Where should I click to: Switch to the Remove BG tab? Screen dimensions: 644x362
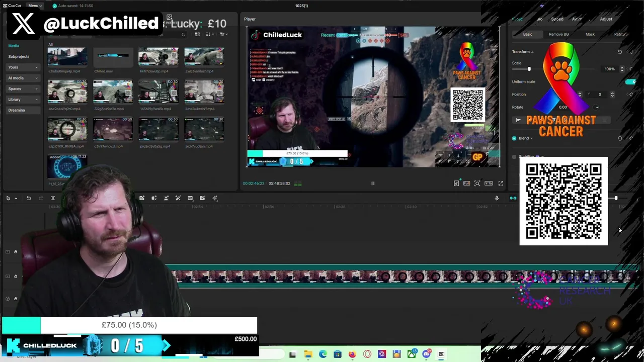(x=559, y=34)
